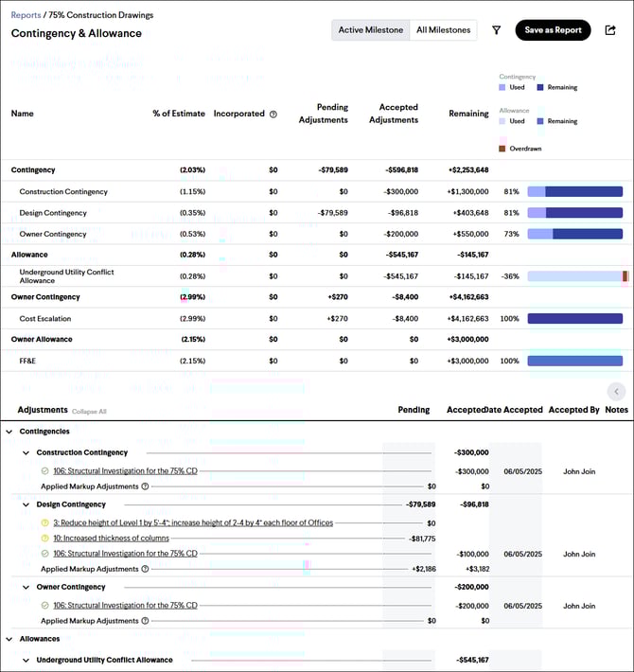Click Notes column header
The width and height of the screenshot is (634, 672).
pyautogui.click(x=616, y=410)
